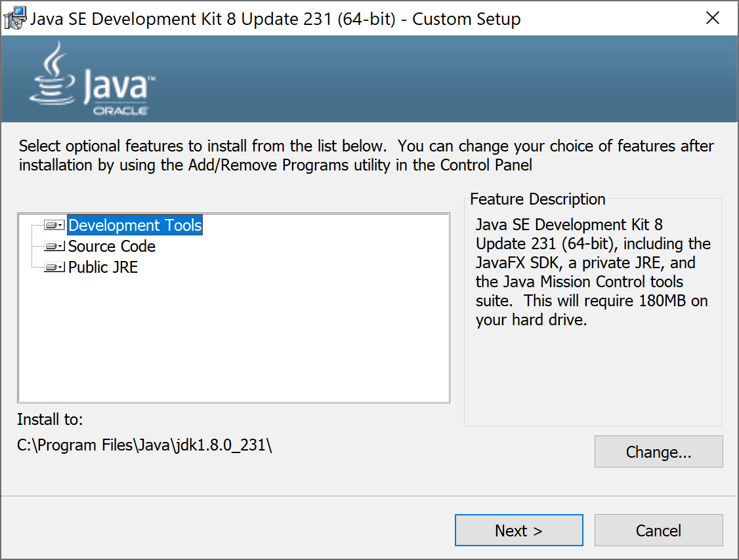739x560 pixels.
Task: Click Change to modify install location
Action: (658, 451)
